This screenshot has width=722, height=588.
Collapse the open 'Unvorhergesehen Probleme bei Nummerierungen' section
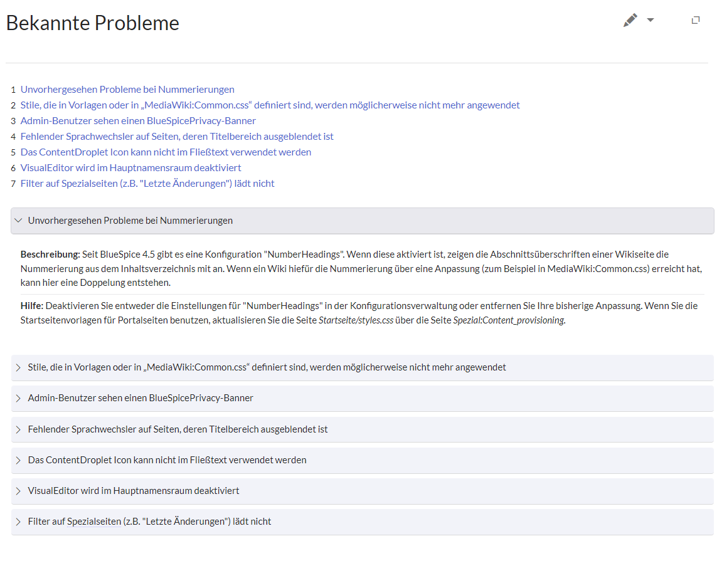[x=18, y=221]
